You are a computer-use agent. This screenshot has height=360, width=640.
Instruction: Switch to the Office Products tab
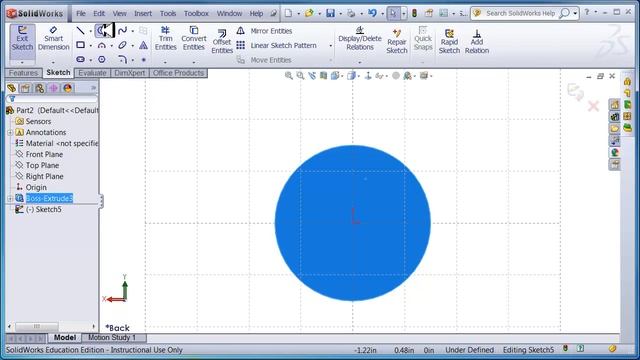click(x=178, y=73)
